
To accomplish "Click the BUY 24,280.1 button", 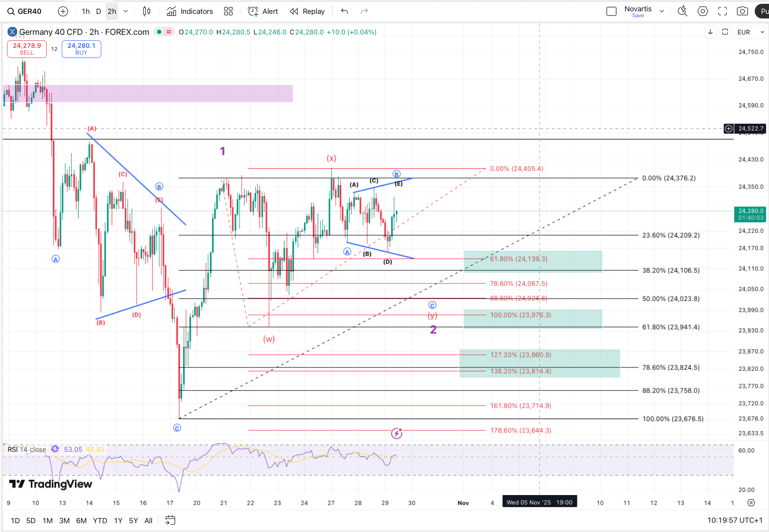I will 82,49.
